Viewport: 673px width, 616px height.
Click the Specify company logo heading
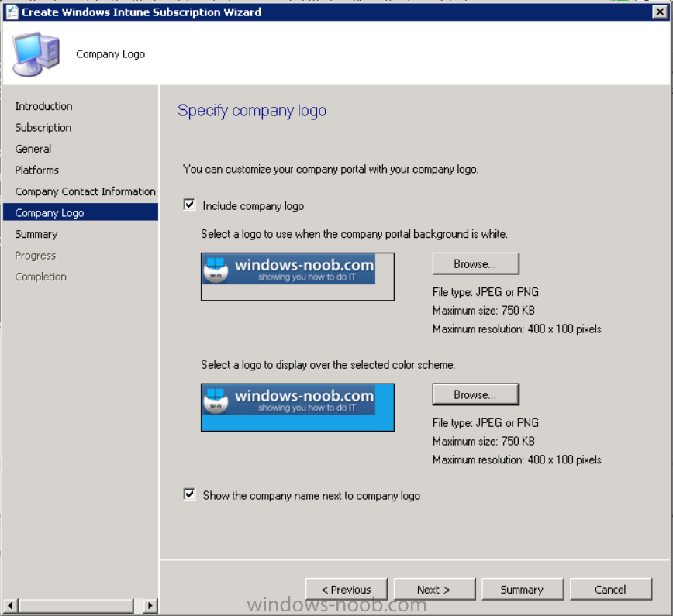252,111
